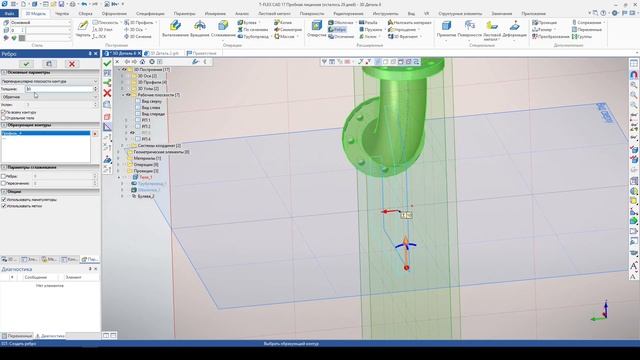The image size is (640, 360).
Task: Select the Сглаживание (Blend) tool
Action: (x=223, y=29)
